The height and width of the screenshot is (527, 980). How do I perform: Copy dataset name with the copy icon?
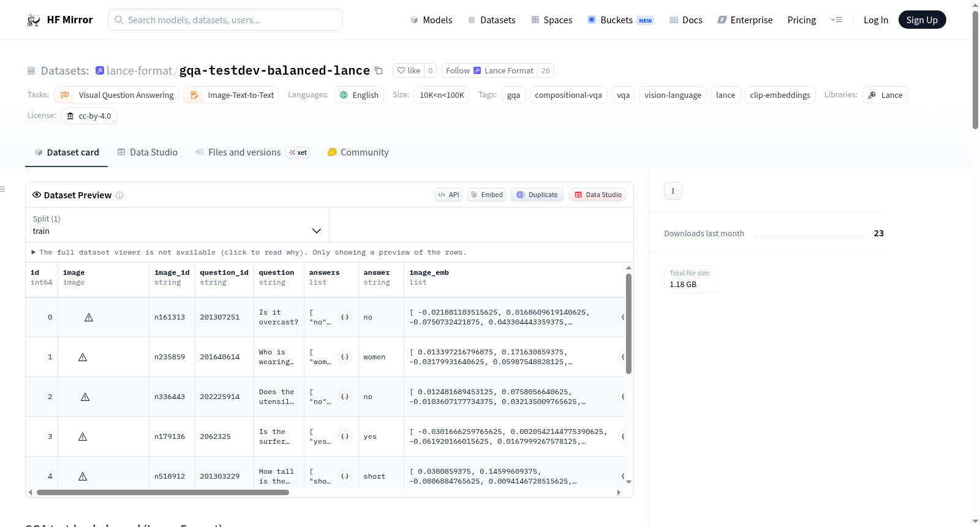379,71
